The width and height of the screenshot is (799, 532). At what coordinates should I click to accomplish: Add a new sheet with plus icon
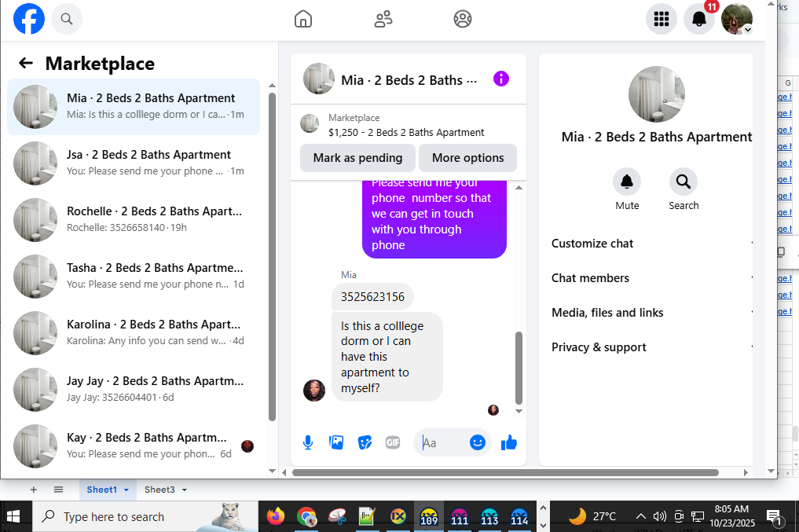click(34, 490)
